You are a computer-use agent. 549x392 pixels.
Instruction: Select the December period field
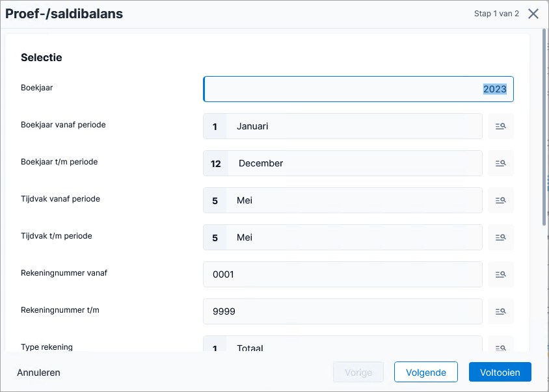(x=343, y=163)
